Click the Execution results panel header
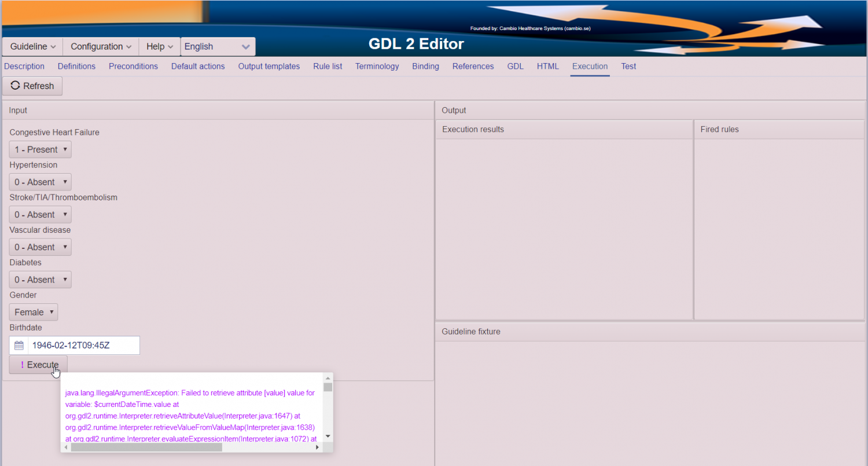868x466 pixels. (x=564, y=129)
